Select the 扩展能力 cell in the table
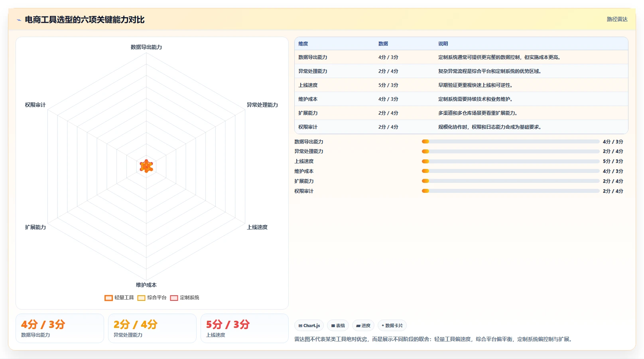 pos(308,113)
